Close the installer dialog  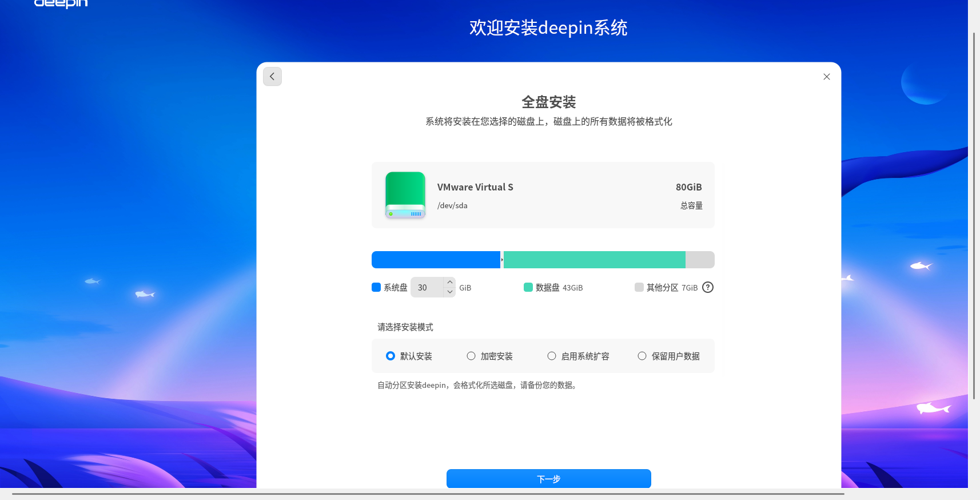(826, 77)
